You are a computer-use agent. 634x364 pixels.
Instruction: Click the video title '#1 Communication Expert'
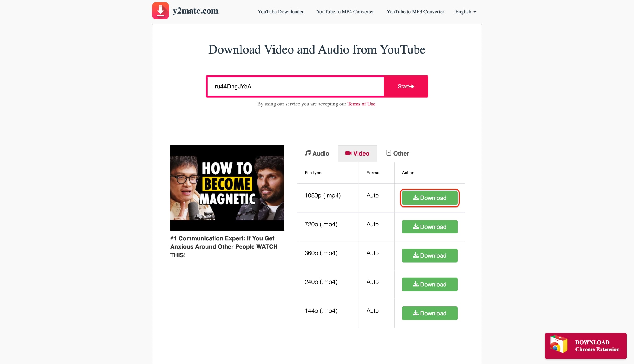click(224, 247)
